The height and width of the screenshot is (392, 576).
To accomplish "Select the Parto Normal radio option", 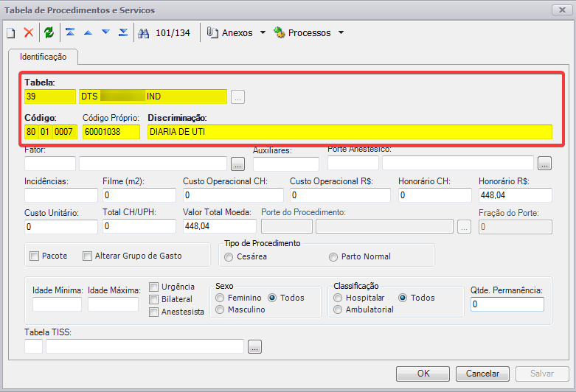I will 333,257.
